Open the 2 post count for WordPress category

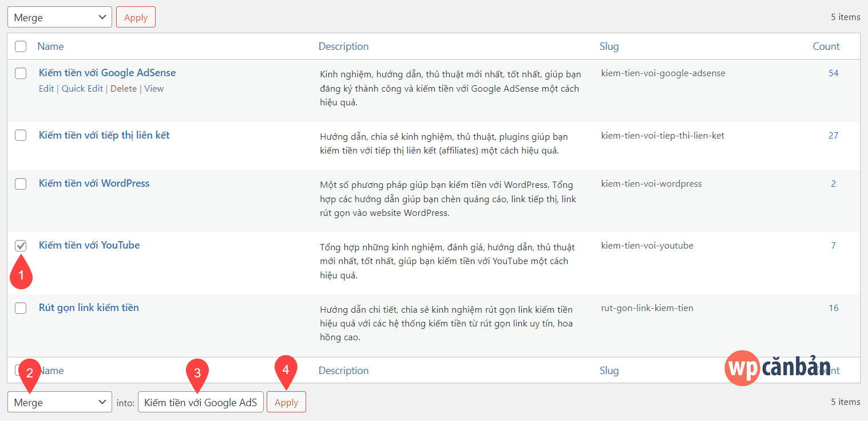click(x=833, y=183)
